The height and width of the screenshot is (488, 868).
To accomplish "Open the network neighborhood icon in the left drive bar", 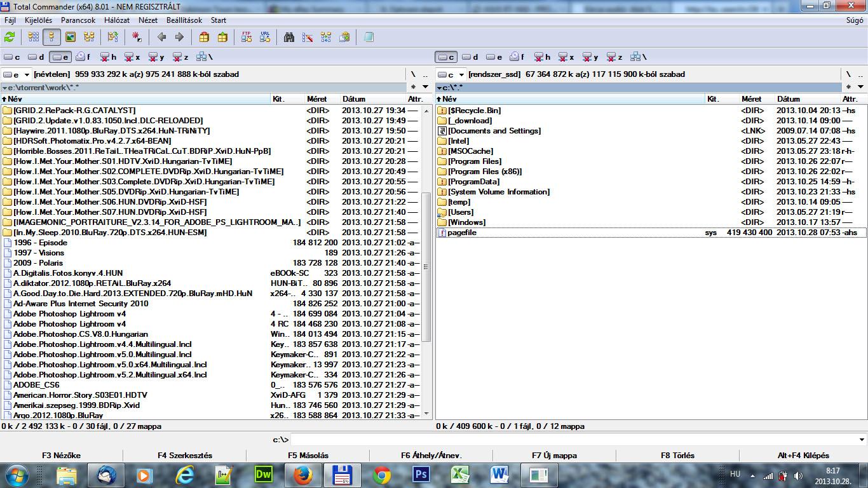I will point(205,57).
